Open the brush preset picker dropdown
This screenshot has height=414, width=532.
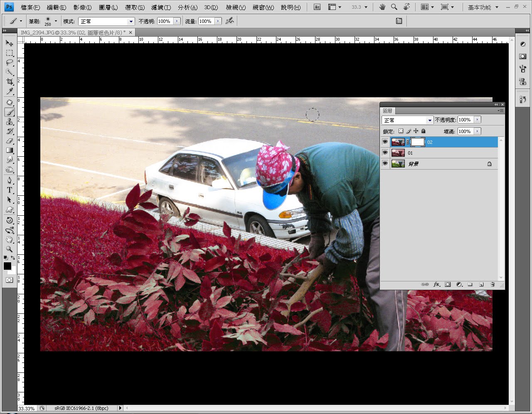(56, 21)
